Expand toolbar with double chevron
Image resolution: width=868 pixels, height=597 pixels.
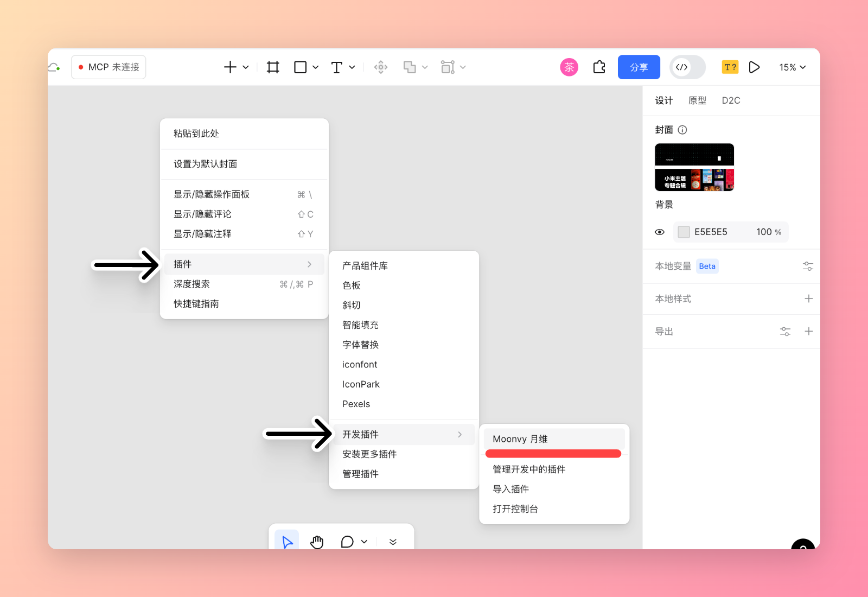[393, 542]
